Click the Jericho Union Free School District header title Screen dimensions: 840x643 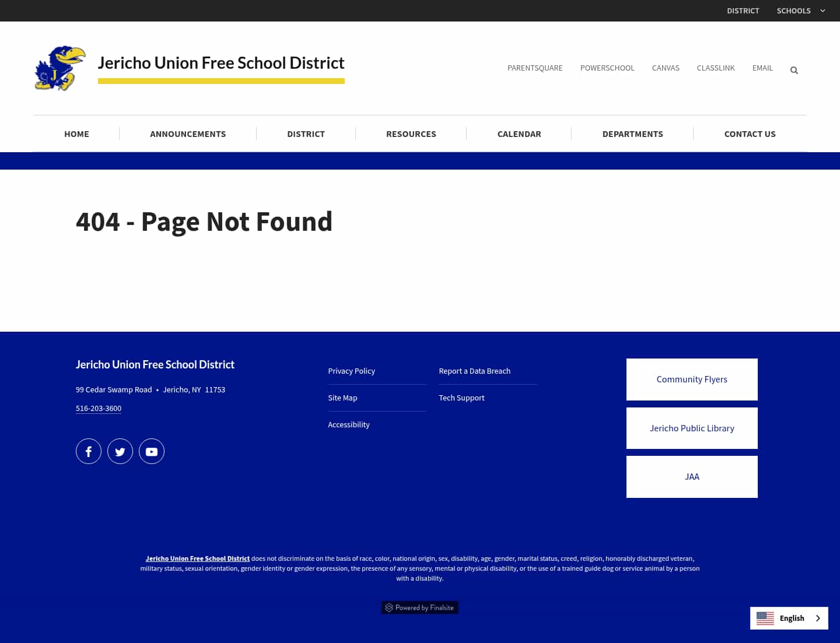coord(221,63)
